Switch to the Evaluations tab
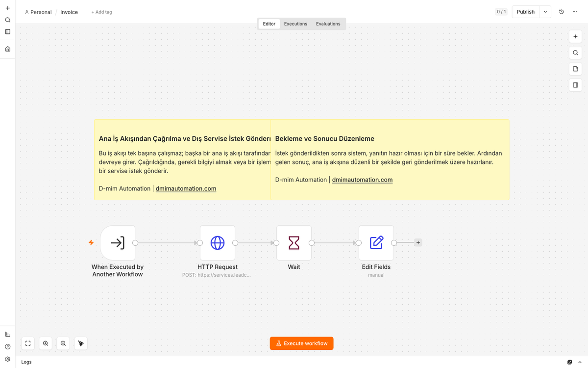 click(328, 24)
